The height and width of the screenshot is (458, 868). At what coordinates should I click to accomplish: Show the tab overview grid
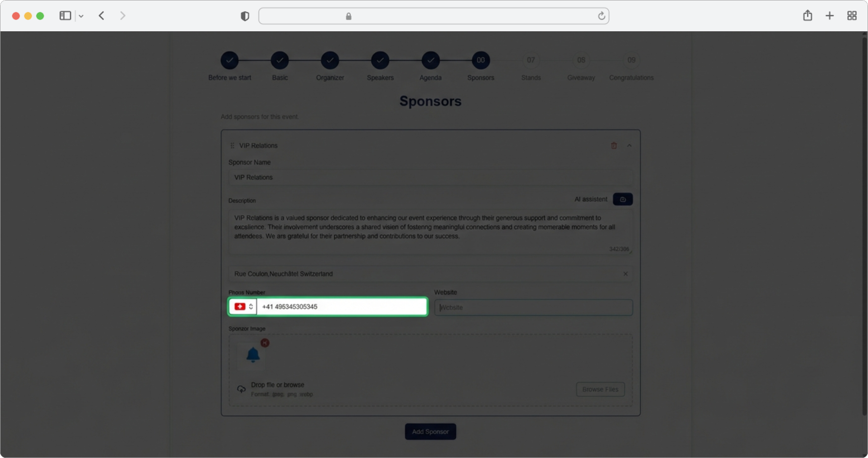point(852,16)
